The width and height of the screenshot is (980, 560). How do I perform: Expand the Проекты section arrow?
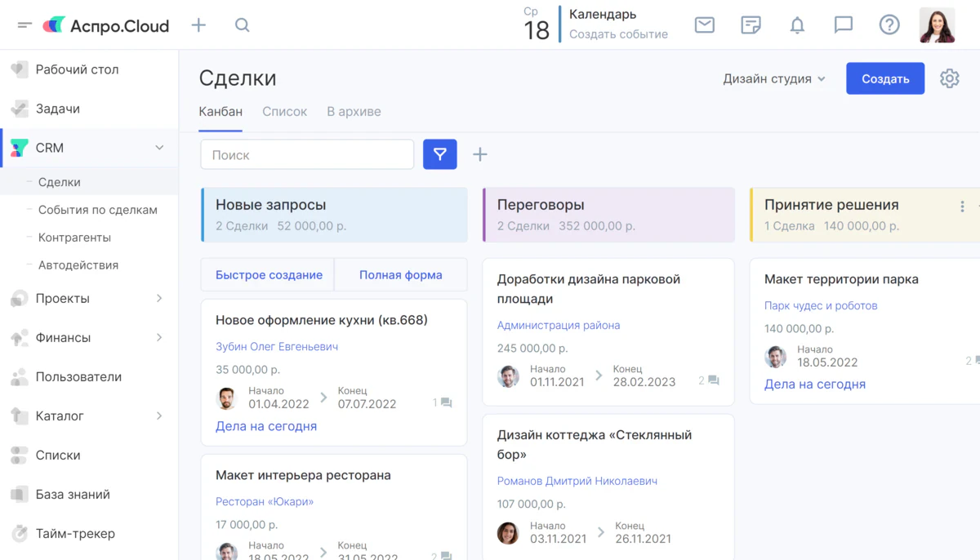[159, 299]
